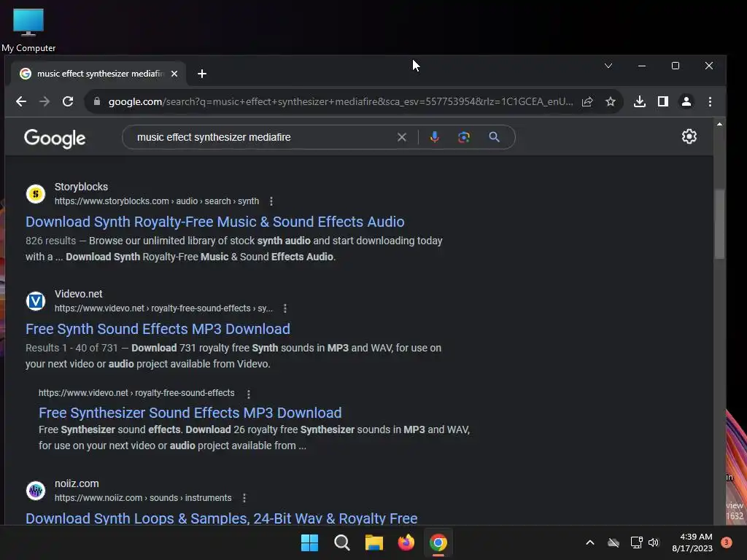Open volume speaker tray icon
Viewport: 747px width, 560px height.
click(x=654, y=542)
